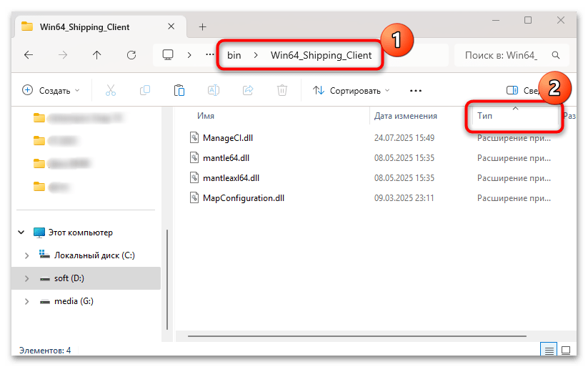Click the search box field
Screen dimensions: 588x367
pyautogui.click(x=507, y=55)
